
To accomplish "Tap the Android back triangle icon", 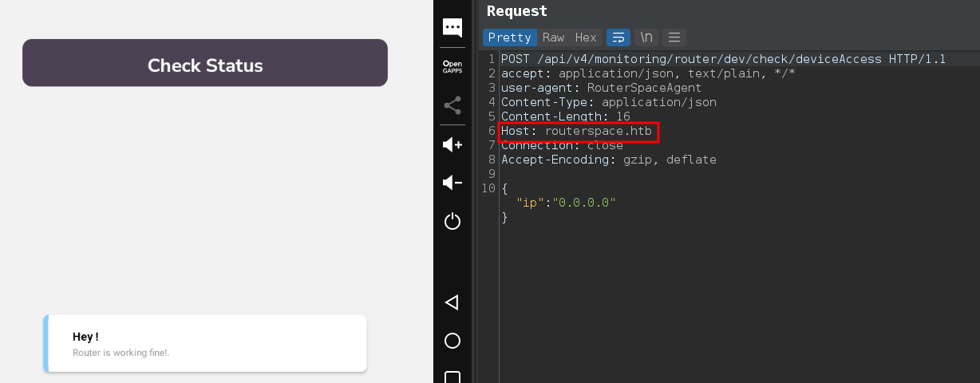I will pyautogui.click(x=452, y=302).
